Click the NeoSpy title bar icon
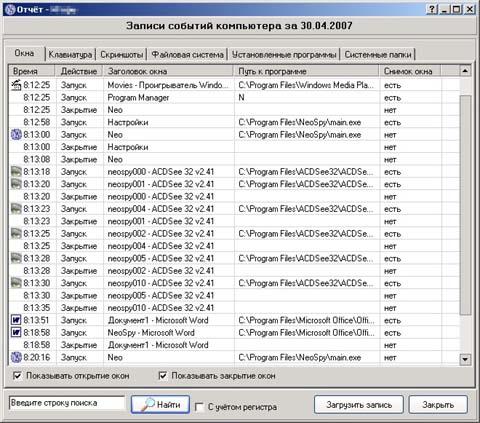The width and height of the screenshot is (480, 423). 11,9
